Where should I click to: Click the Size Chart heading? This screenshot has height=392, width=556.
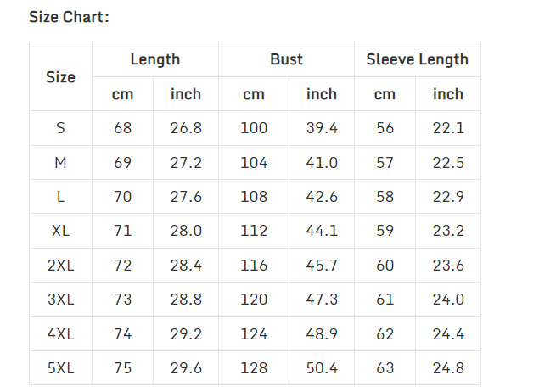[x=69, y=17]
